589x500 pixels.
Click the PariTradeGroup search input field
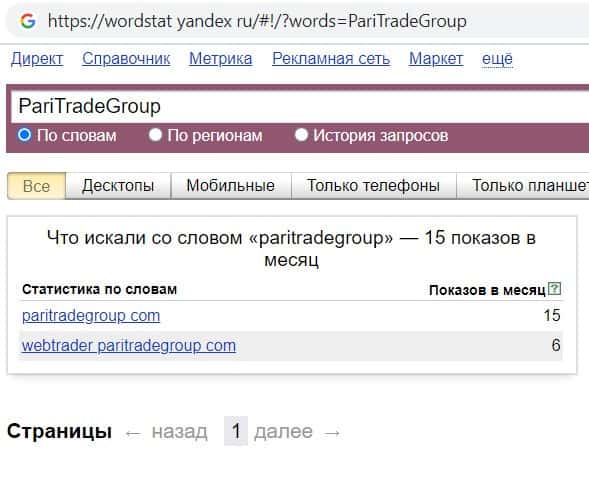[300, 106]
